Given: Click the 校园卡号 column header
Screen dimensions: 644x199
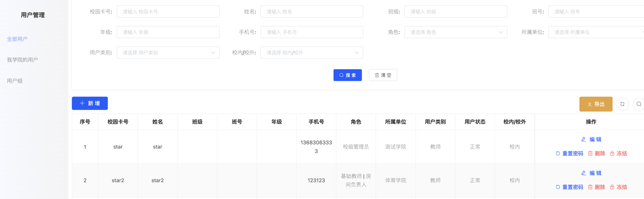Looking at the screenshot, I should click(x=118, y=122).
